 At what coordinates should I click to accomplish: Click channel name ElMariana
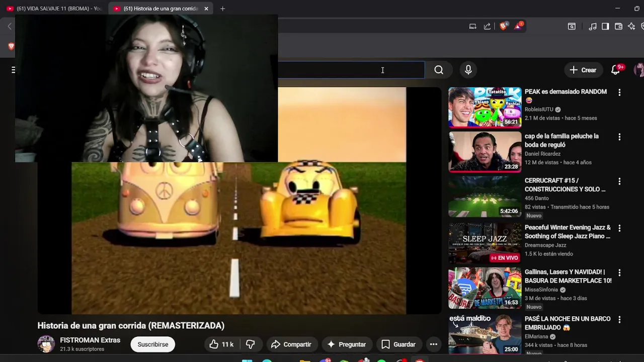click(x=536, y=337)
